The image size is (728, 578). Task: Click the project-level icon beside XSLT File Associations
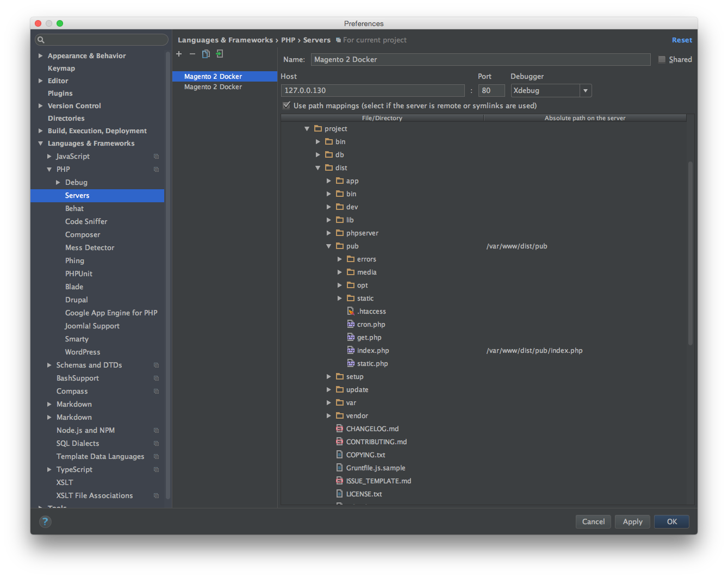click(x=156, y=496)
